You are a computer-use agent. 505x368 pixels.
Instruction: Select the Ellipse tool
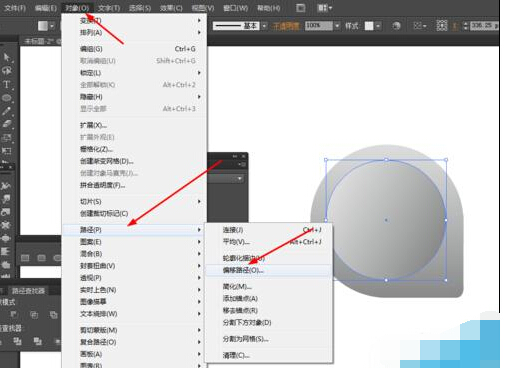pyautogui.click(x=6, y=98)
